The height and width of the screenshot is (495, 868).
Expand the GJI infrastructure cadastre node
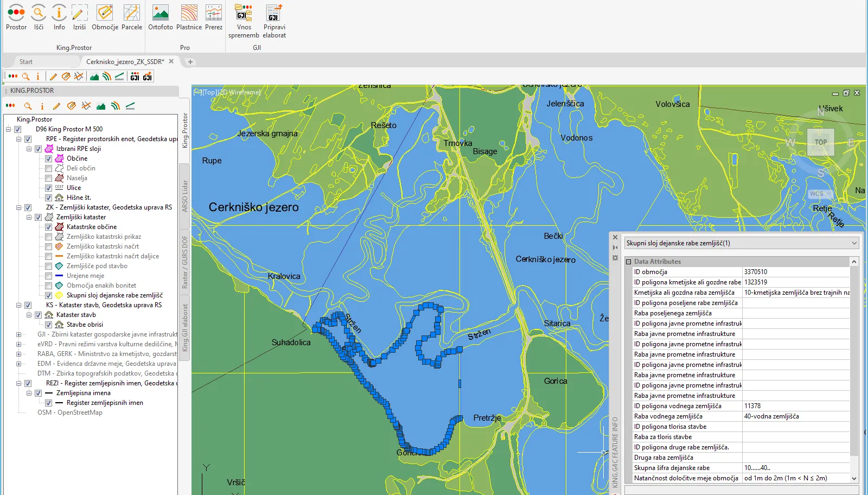click(18, 334)
